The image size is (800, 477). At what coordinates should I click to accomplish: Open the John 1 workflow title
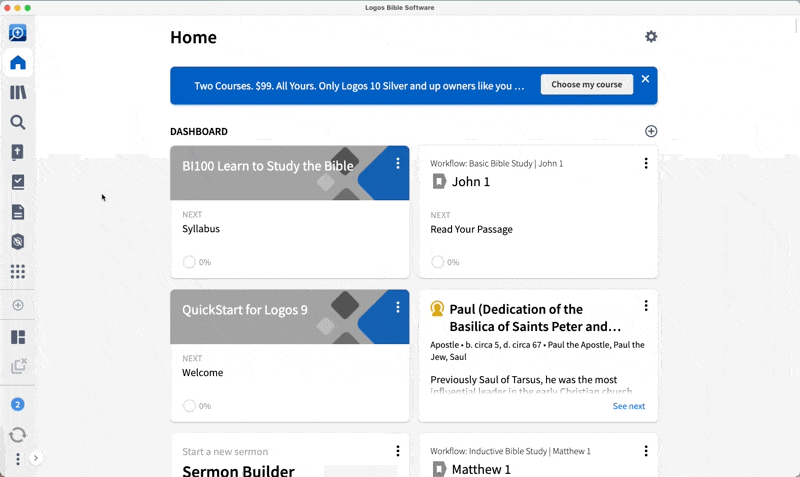471,182
